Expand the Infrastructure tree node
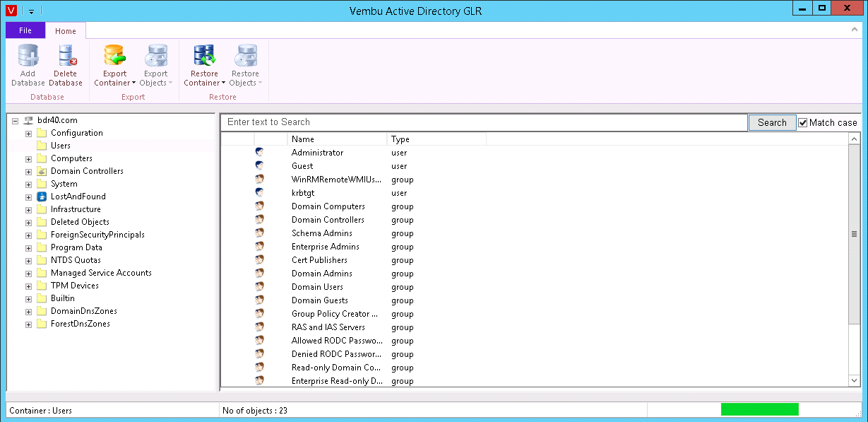868x422 pixels. click(x=28, y=209)
